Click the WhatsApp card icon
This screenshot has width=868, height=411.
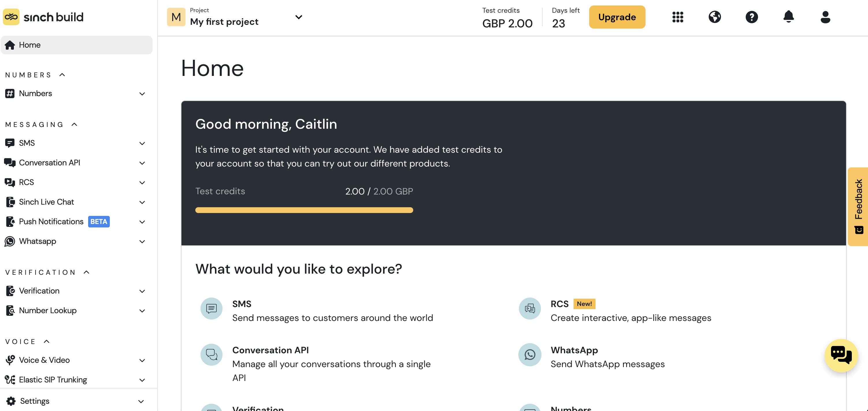point(530,354)
